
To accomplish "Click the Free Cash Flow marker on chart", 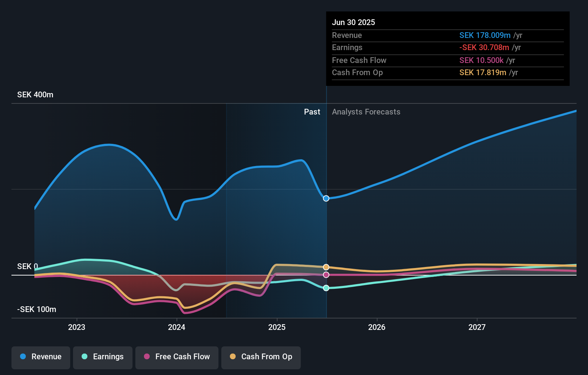I will coord(326,274).
